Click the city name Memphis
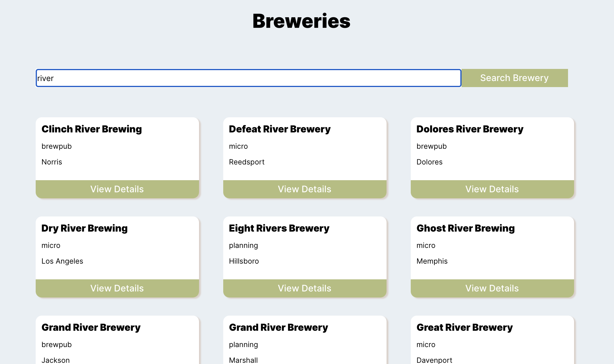Screen dimensions: 614x364 432,261
